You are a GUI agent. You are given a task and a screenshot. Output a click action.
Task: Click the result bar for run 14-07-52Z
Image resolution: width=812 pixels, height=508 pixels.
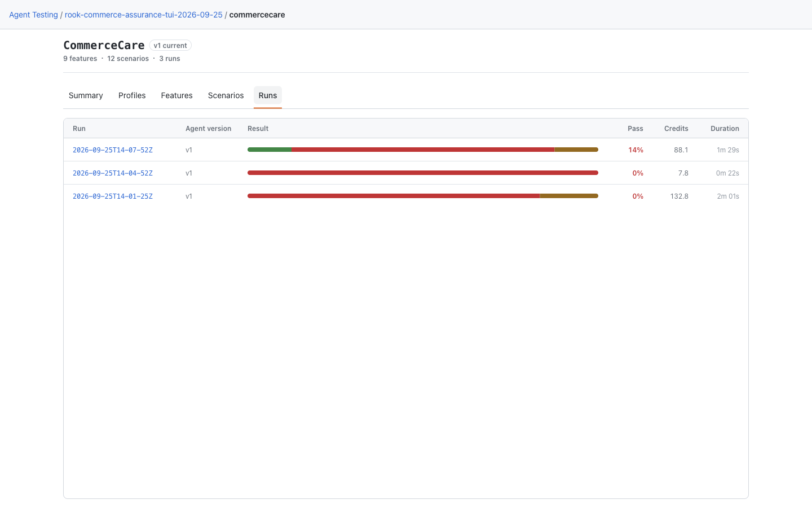(x=423, y=150)
